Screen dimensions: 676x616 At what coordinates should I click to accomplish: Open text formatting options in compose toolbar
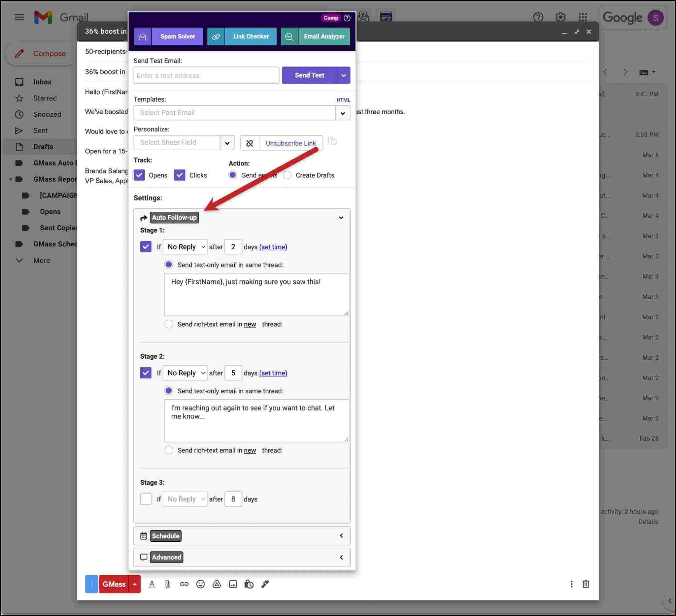coord(152,584)
